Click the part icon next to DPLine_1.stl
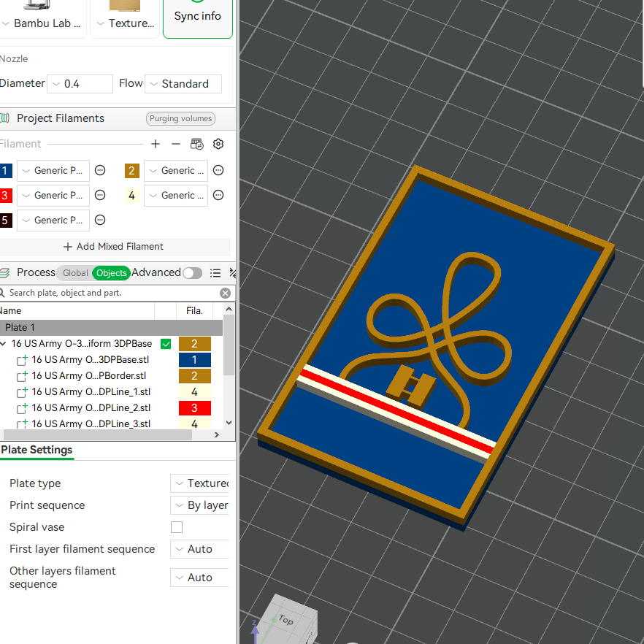 tap(22, 392)
